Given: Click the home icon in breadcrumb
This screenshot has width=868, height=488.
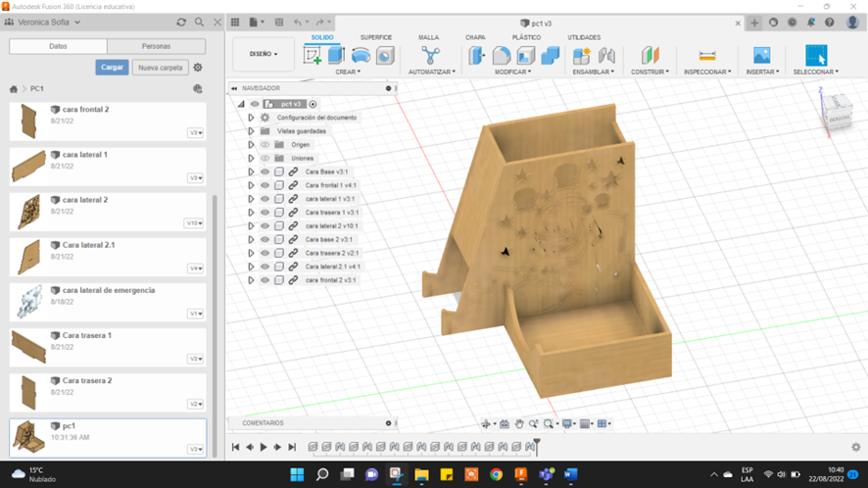Looking at the screenshot, I should pyautogui.click(x=14, y=88).
